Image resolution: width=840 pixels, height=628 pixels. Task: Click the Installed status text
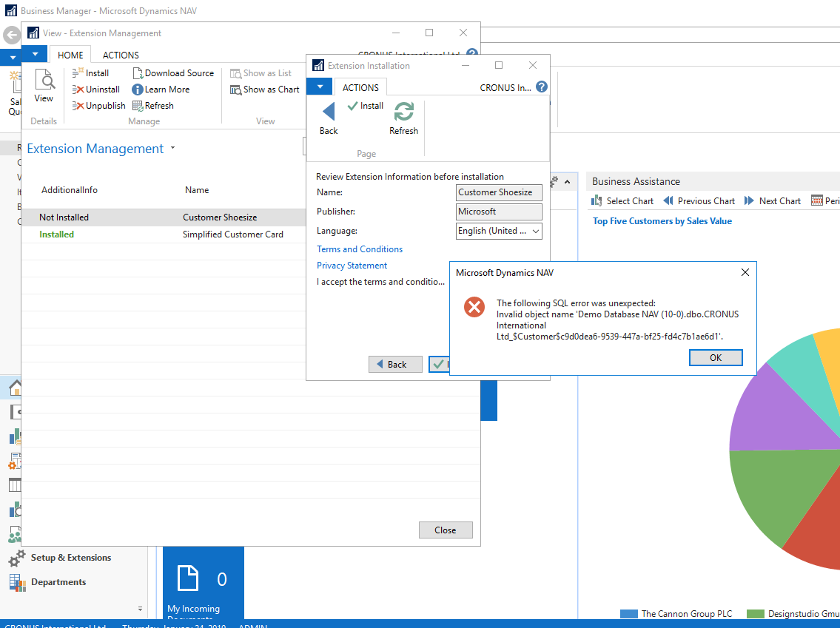coord(56,234)
